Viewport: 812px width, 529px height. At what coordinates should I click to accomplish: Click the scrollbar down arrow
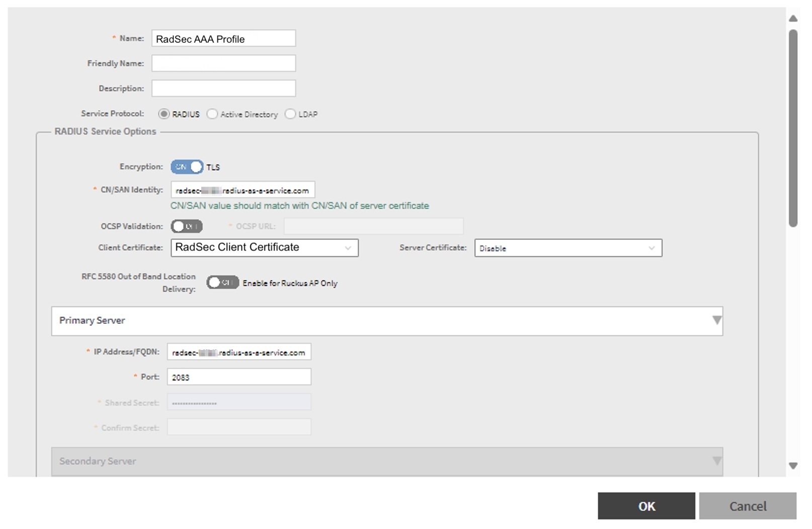pos(793,466)
